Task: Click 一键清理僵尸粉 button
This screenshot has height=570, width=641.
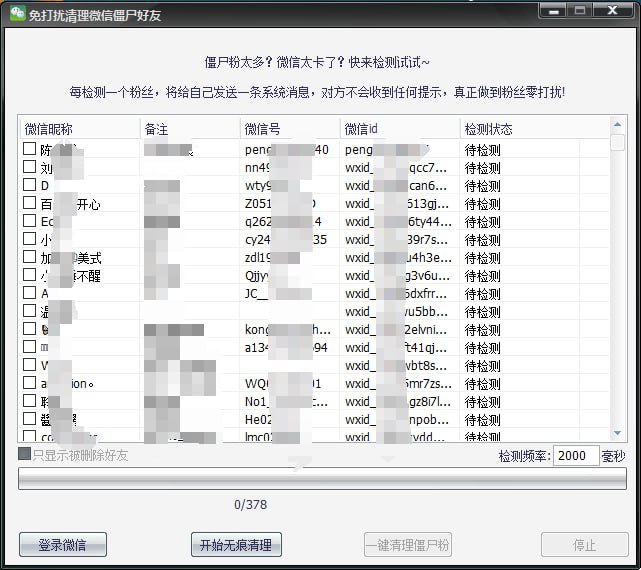Action: pos(408,545)
